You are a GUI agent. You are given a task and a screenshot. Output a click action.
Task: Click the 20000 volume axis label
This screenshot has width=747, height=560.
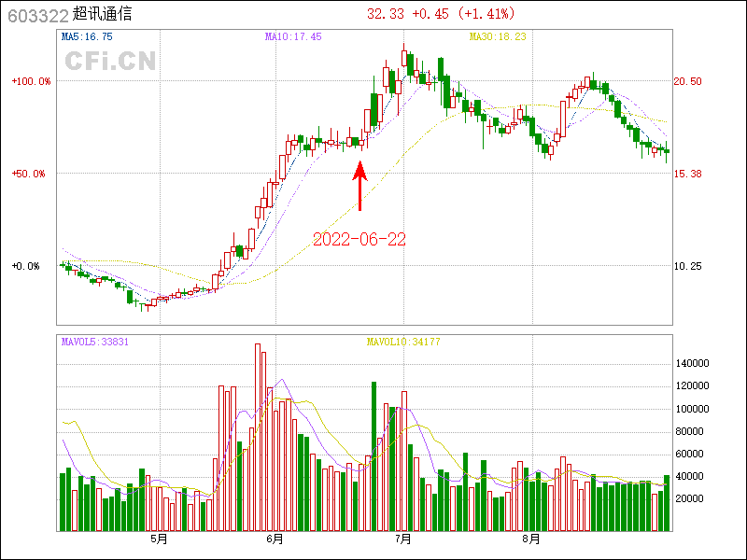[x=689, y=498]
